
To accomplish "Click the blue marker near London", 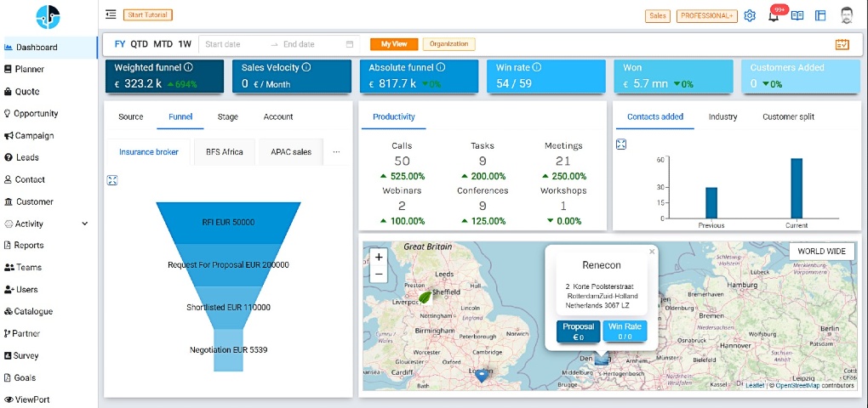I will coord(483,376).
